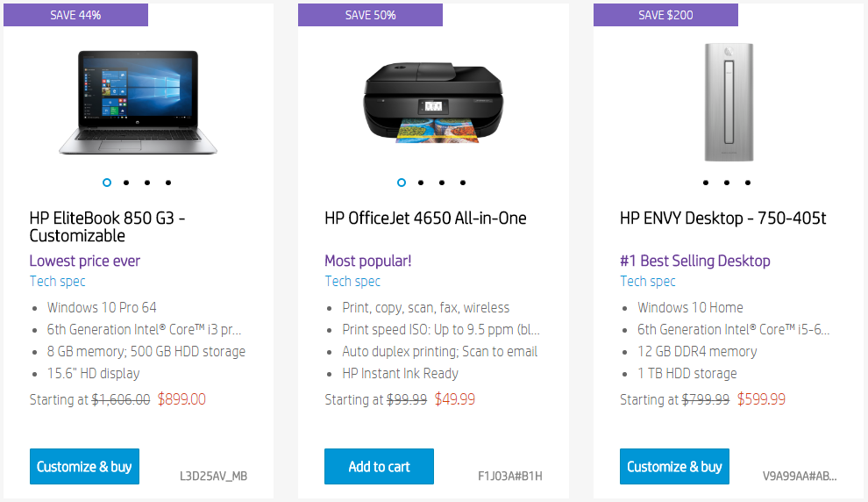Open the HP EliteBook 850 G3 laptop image
868x502 pixels.
coord(138,103)
